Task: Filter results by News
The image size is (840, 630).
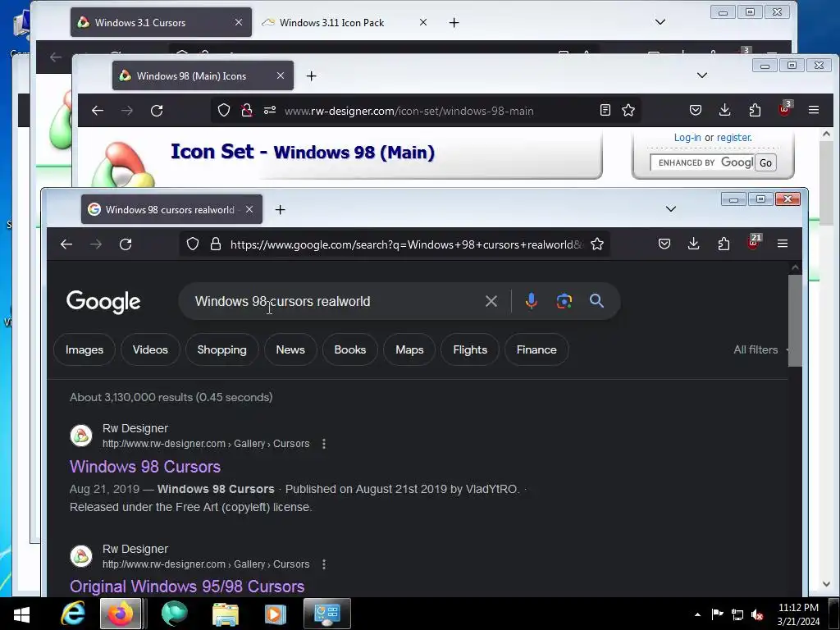Action: [x=290, y=349]
